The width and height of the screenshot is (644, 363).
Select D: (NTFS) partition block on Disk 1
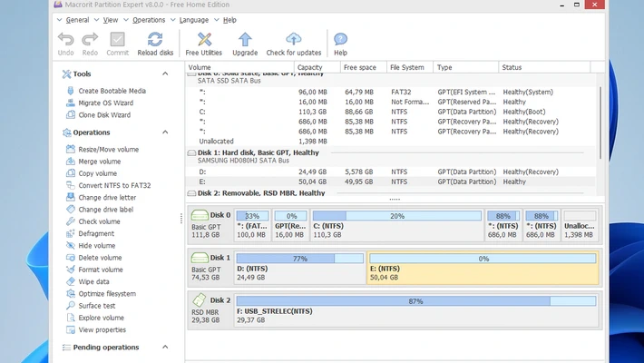pos(300,267)
